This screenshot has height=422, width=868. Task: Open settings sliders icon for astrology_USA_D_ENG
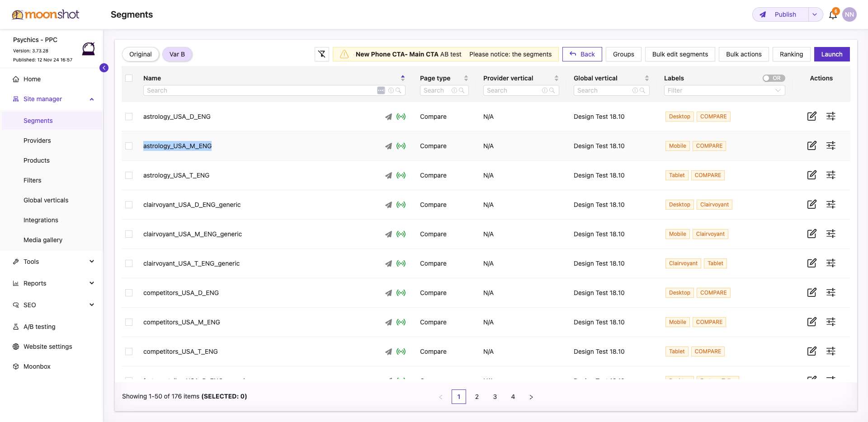click(x=831, y=116)
